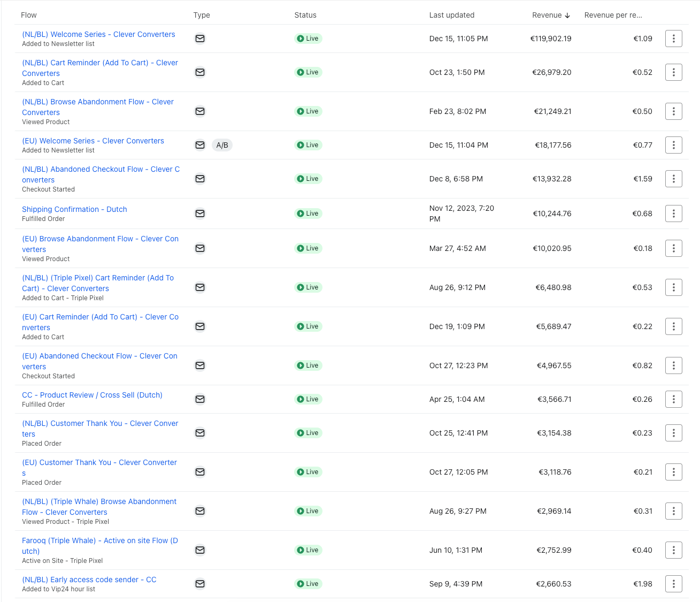Open options menu for EU Cart Reminder flow
This screenshot has width=700, height=602.
674,326
